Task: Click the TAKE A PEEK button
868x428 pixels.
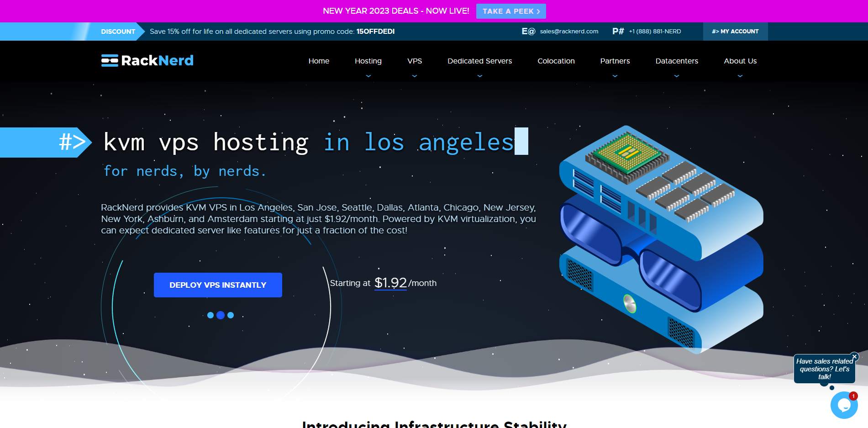Action: coord(511,11)
